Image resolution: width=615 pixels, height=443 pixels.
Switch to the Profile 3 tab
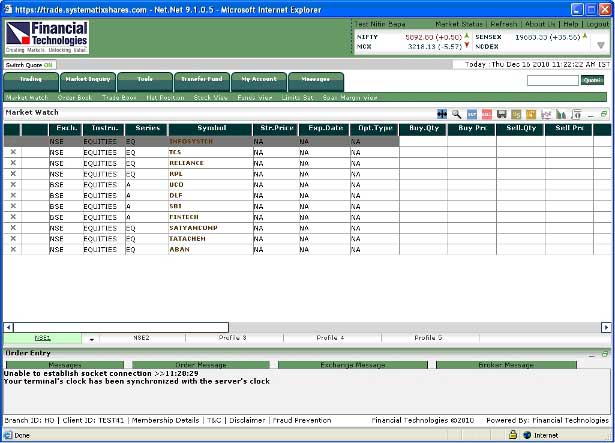(x=233, y=338)
